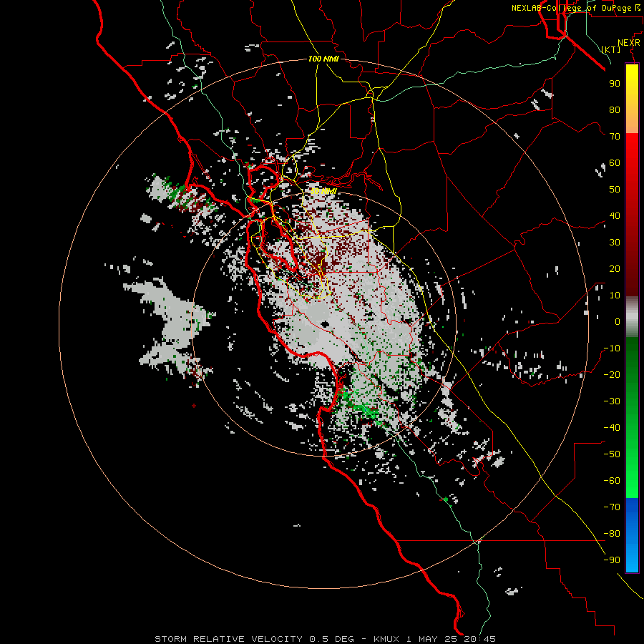Image resolution: width=644 pixels, height=644 pixels.
Task: Click the 10 label on the velocity scale
Action: [x=615, y=296]
